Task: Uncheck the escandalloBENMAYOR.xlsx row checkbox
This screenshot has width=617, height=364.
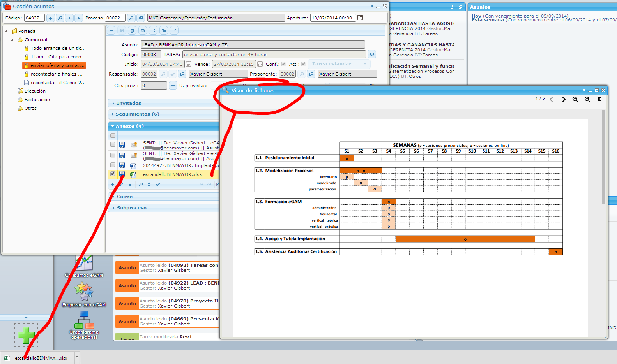Action: point(113,174)
